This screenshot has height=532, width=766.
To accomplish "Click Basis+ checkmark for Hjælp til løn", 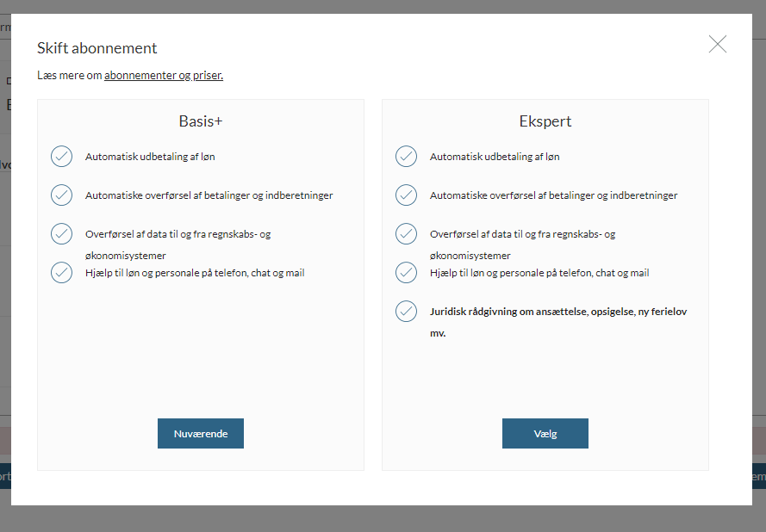I will [x=61, y=273].
